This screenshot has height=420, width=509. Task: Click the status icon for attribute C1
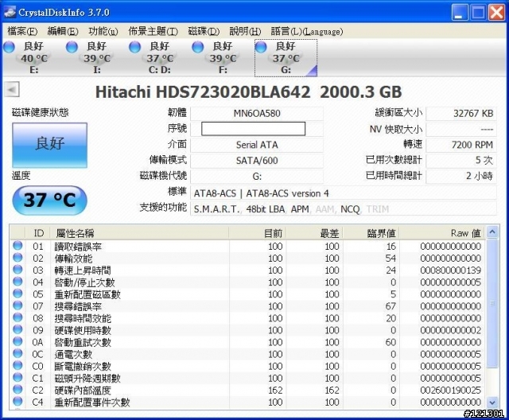click(17, 378)
